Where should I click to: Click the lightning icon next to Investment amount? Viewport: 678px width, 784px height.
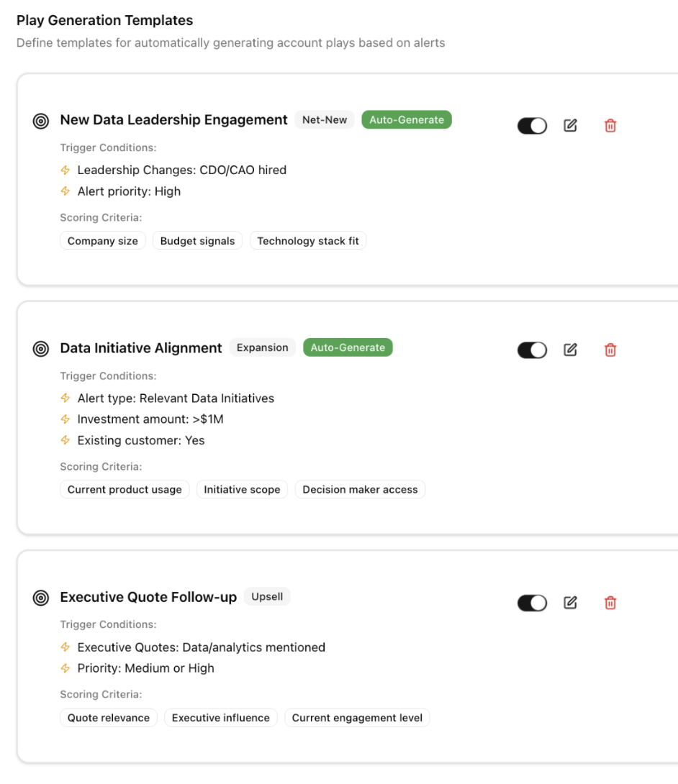pyautogui.click(x=65, y=419)
